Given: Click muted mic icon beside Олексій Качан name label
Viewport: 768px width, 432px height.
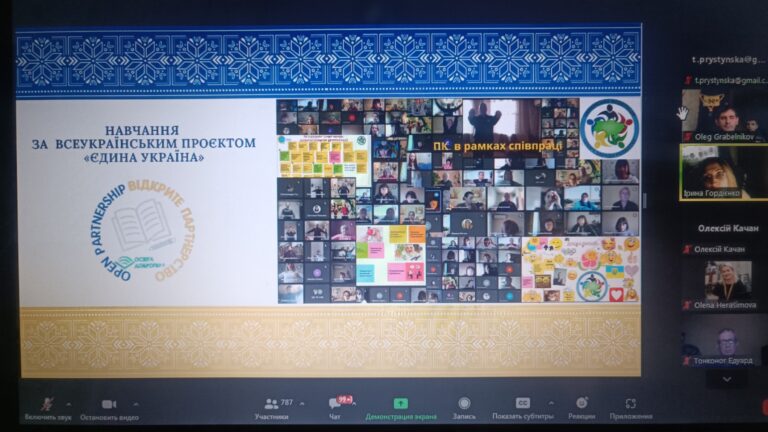Looking at the screenshot, I should pos(687,249).
